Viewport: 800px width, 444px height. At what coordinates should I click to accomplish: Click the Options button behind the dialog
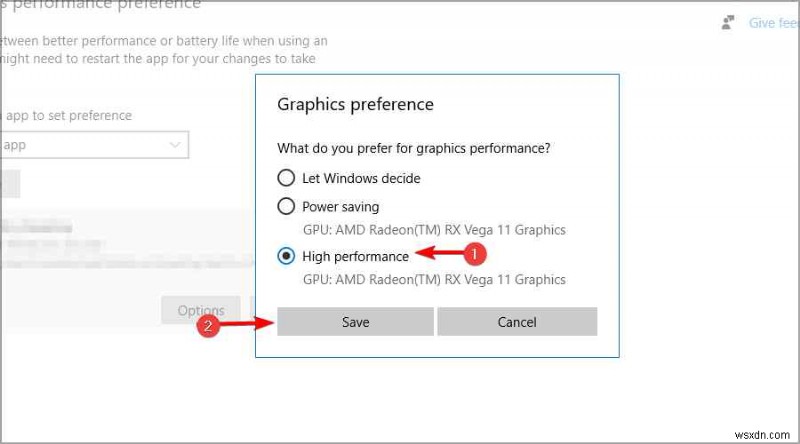click(x=200, y=310)
